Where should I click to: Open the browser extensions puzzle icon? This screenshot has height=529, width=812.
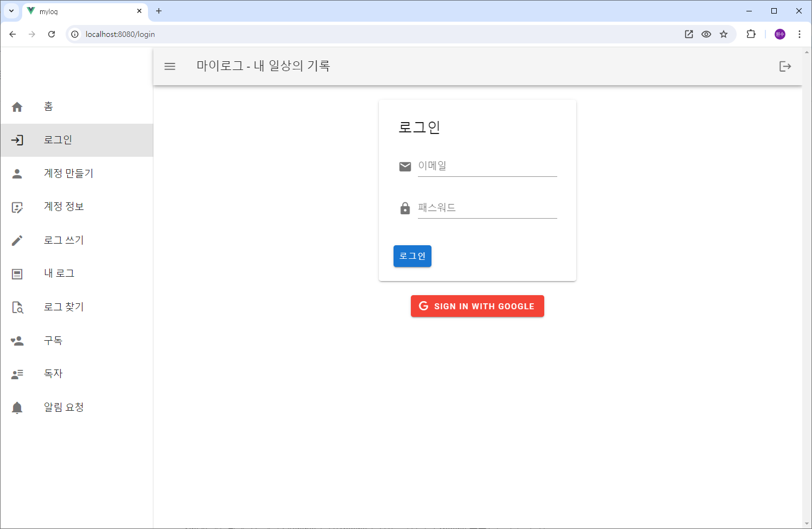point(751,34)
